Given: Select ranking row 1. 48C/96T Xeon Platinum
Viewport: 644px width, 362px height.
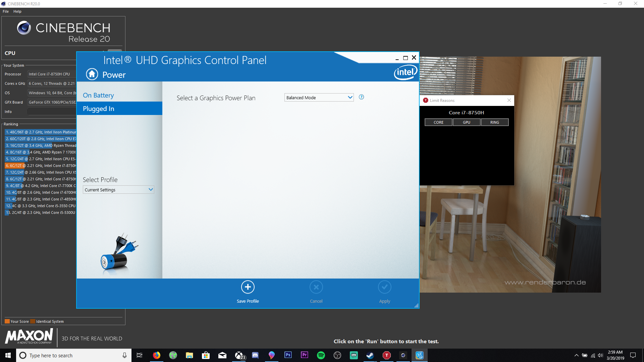Looking at the screenshot, I should pos(41,132).
